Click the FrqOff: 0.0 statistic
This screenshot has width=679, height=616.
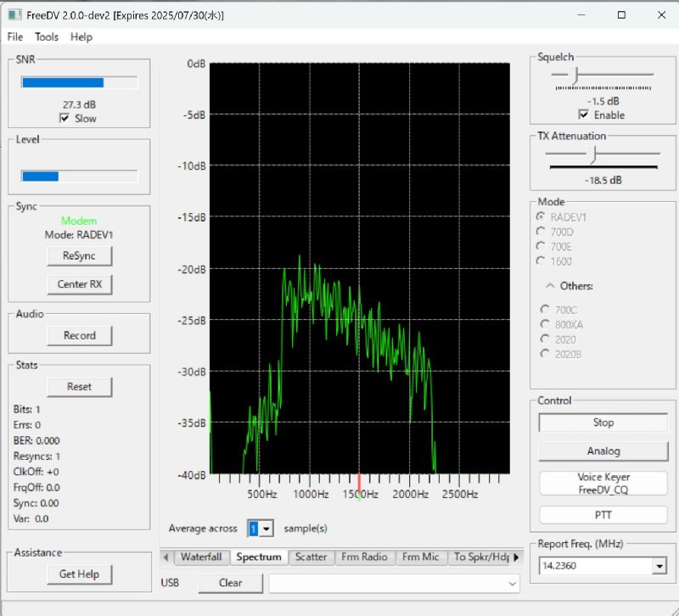[36, 487]
